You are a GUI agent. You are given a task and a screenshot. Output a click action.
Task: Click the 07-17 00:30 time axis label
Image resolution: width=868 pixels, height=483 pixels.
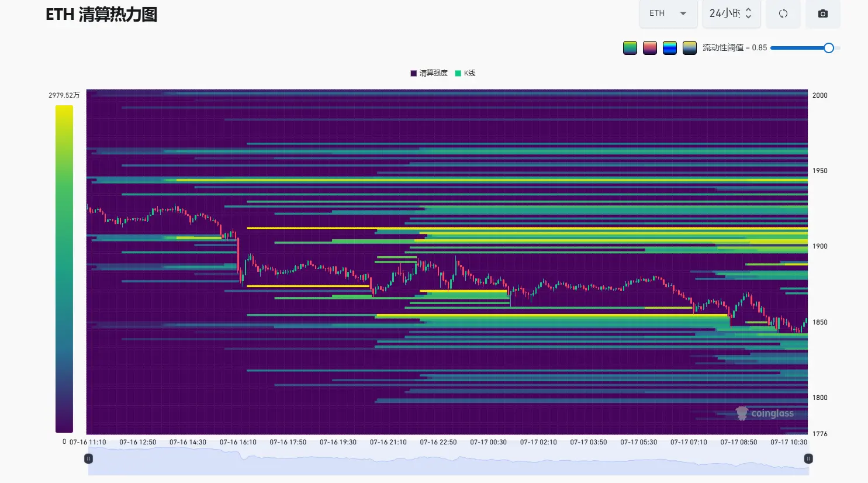(x=489, y=442)
